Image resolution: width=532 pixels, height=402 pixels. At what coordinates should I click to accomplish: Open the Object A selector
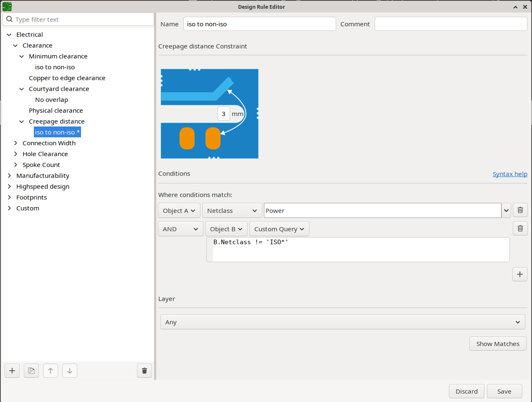point(179,210)
